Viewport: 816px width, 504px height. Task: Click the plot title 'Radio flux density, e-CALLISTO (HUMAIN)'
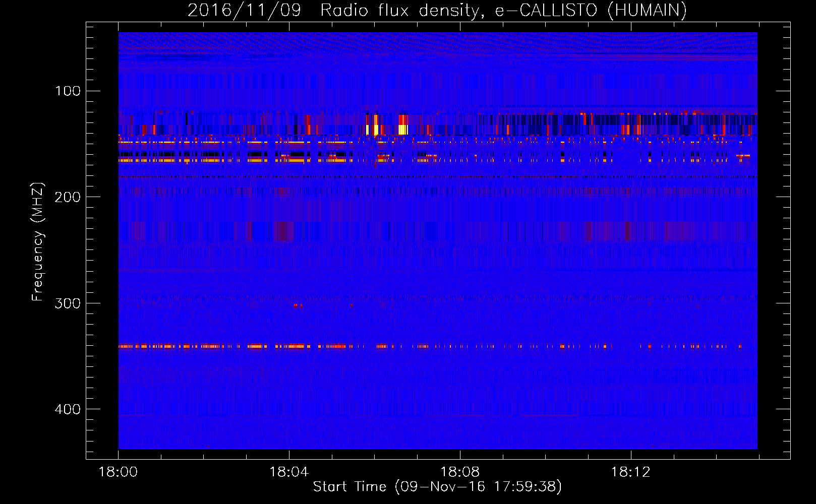(x=503, y=10)
